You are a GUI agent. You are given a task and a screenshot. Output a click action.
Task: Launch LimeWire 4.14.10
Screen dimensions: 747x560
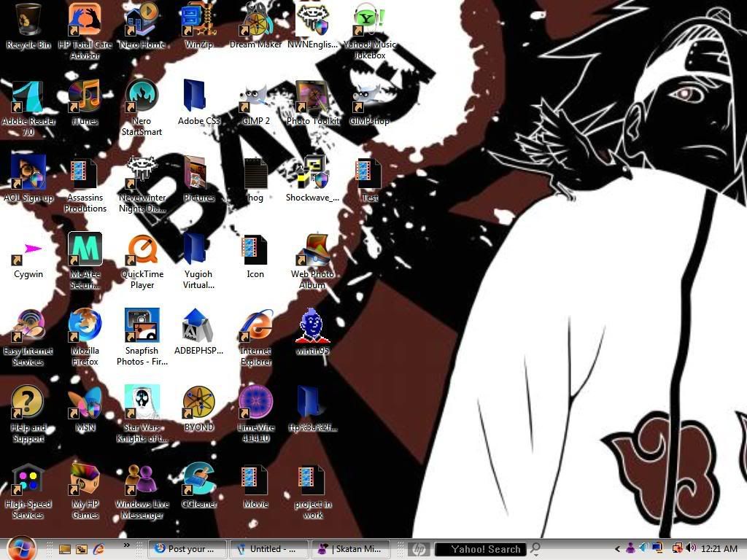point(255,402)
